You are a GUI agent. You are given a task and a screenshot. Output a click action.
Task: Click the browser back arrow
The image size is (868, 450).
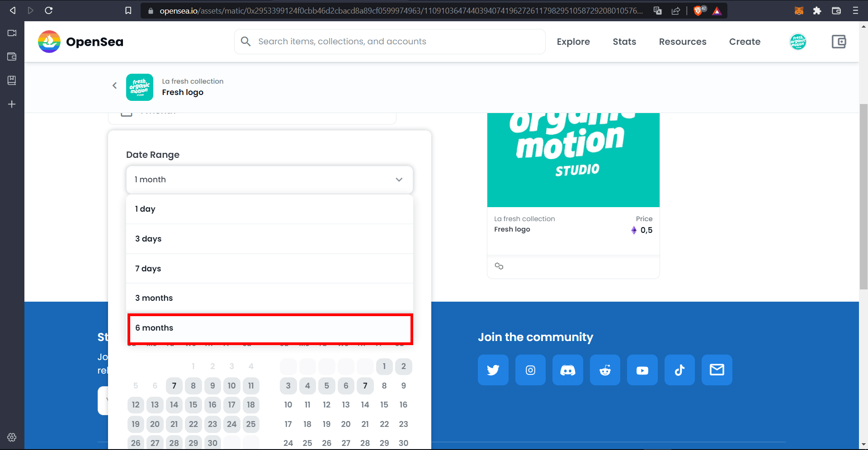pyautogui.click(x=13, y=10)
